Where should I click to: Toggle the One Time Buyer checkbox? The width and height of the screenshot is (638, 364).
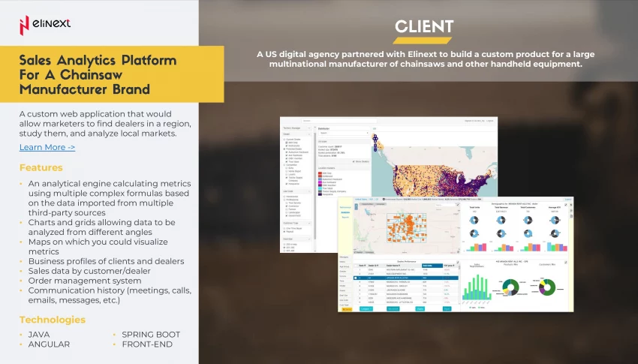(x=284, y=229)
